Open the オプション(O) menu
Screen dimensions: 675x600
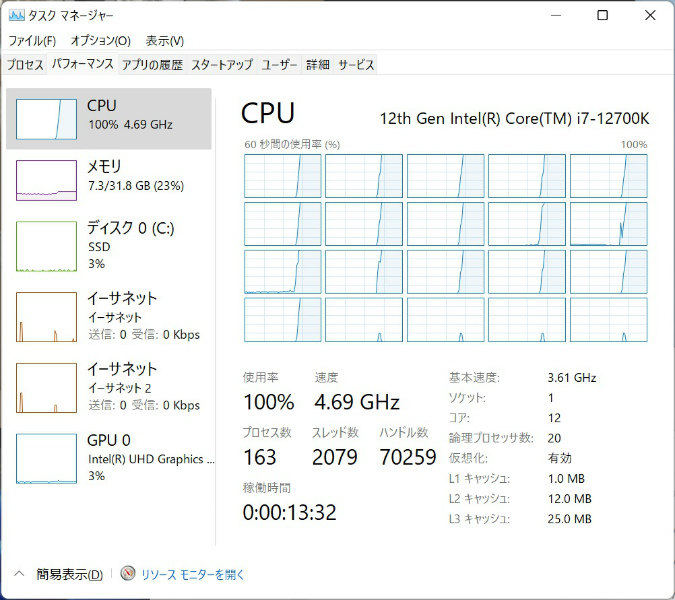tap(100, 41)
